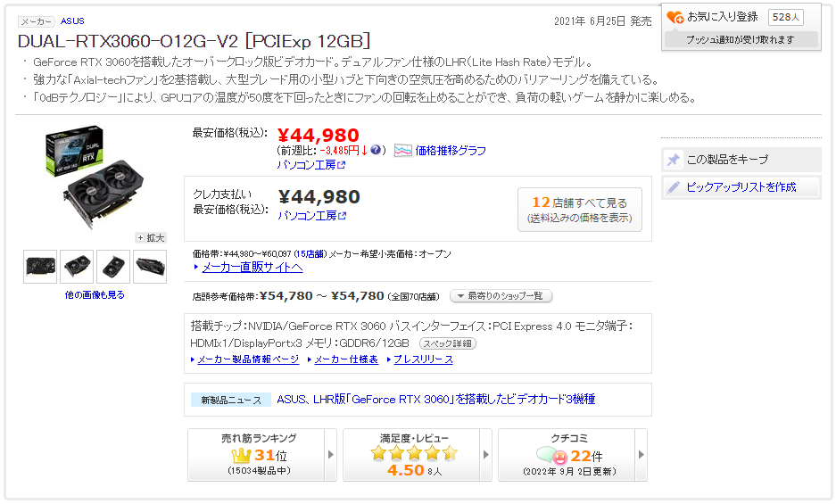Click the 他の画像も見る link
The image size is (836, 504).
(95, 294)
